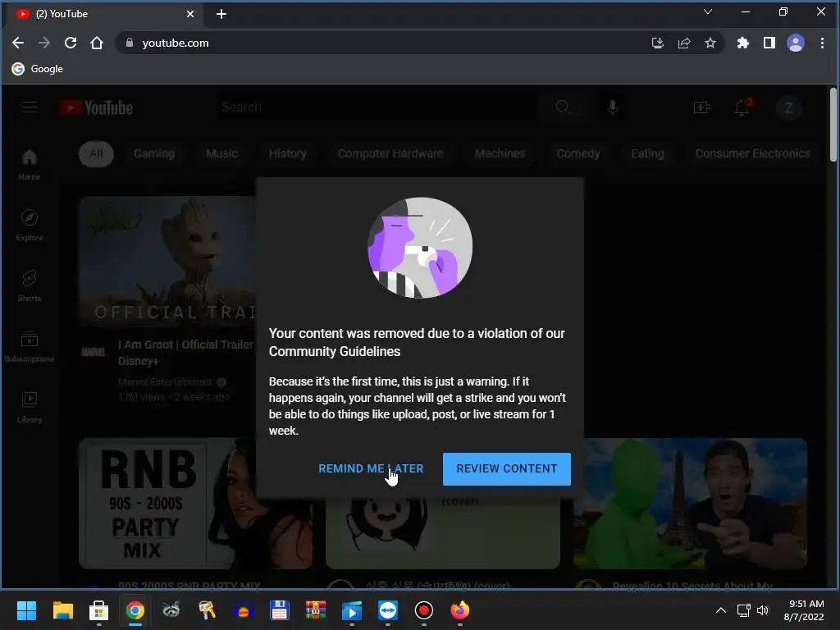The width and height of the screenshot is (840, 630).
Task: Click the red record app taskbar icon
Action: point(424,610)
